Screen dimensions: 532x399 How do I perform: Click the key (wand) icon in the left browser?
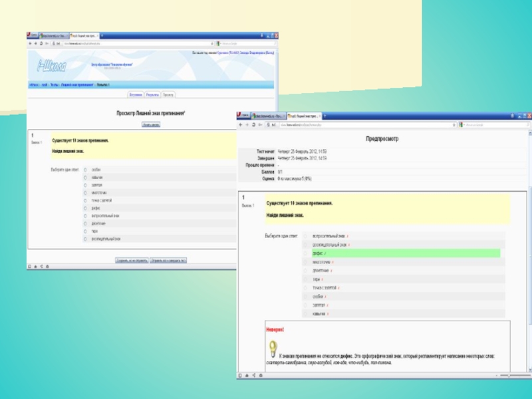tap(47, 43)
